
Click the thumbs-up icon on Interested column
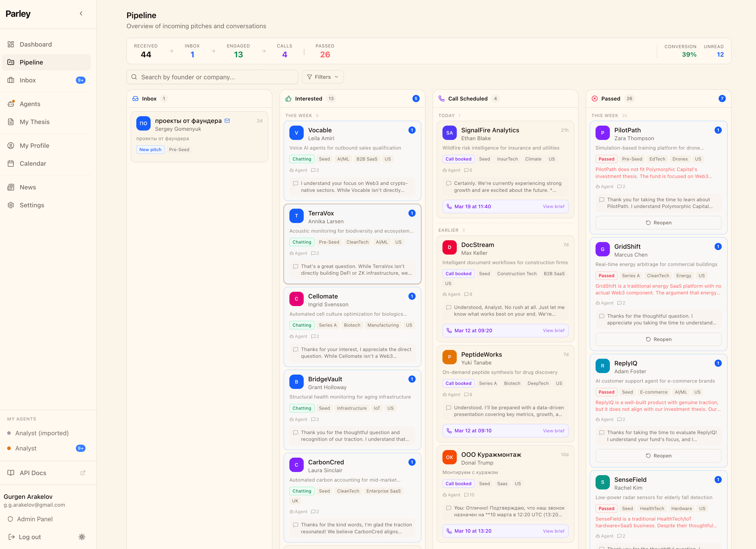(x=288, y=98)
